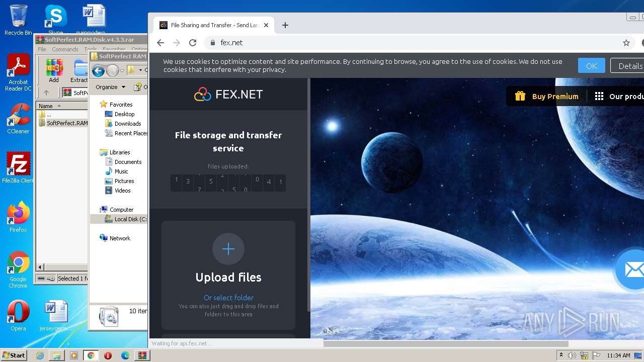This screenshot has width=644, height=362.
Task: Click the Buy Premium gift icon
Action: pyautogui.click(x=520, y=96)
